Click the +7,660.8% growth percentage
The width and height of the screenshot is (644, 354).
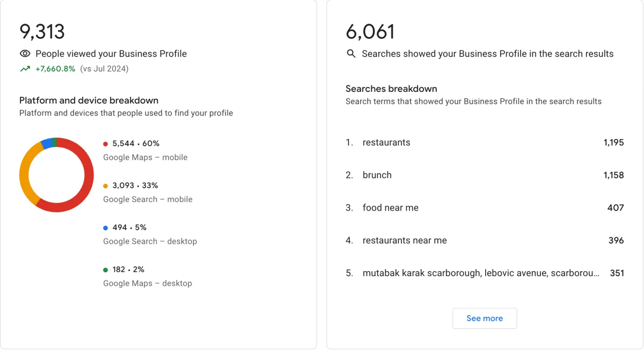(x=55, y=69)
